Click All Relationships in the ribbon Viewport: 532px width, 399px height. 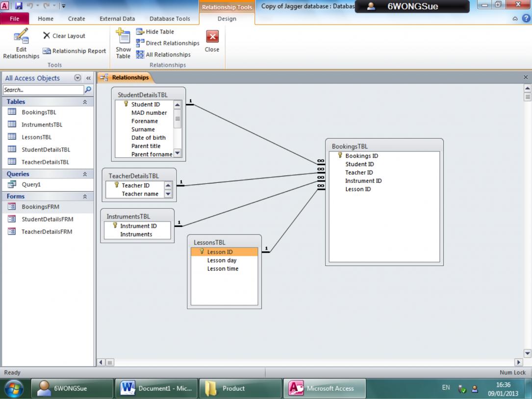click(163, 54)
